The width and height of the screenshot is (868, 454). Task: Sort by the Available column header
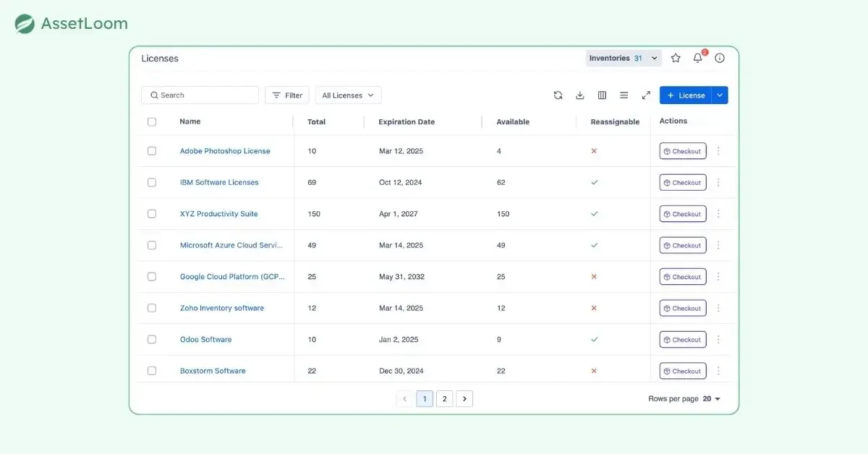pyautogui.click(x=513, y=122)
